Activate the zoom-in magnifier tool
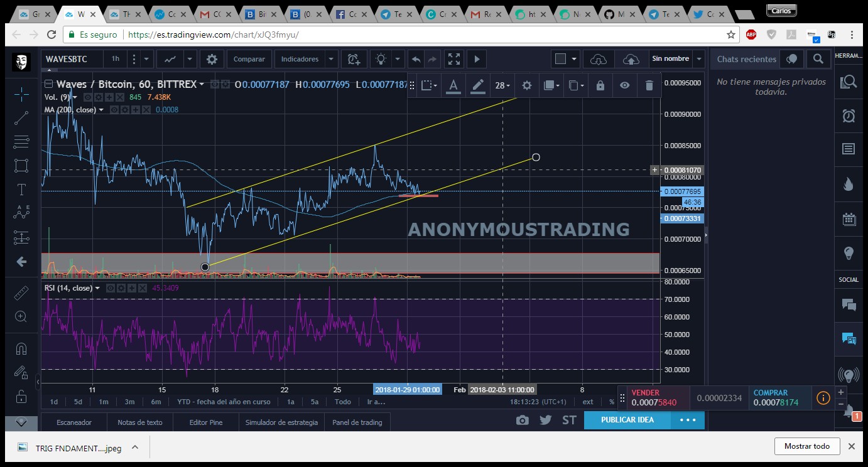This screenshot has height=467, width=868. click(x=21, y=316)
